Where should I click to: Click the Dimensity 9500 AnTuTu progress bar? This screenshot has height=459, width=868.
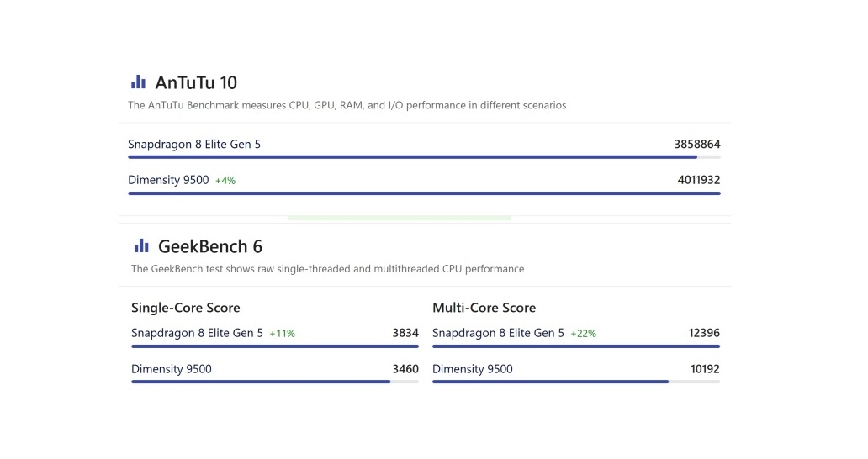pos(424,193)
